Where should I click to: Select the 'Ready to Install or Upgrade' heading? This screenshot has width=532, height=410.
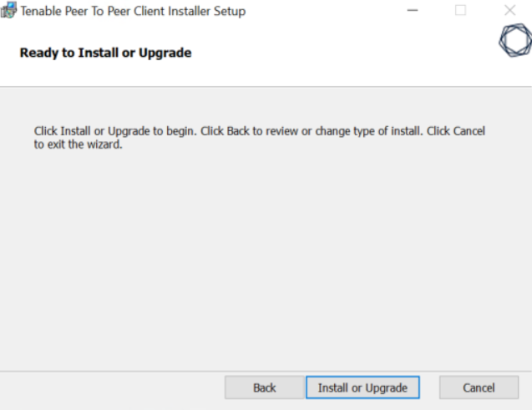105,53
